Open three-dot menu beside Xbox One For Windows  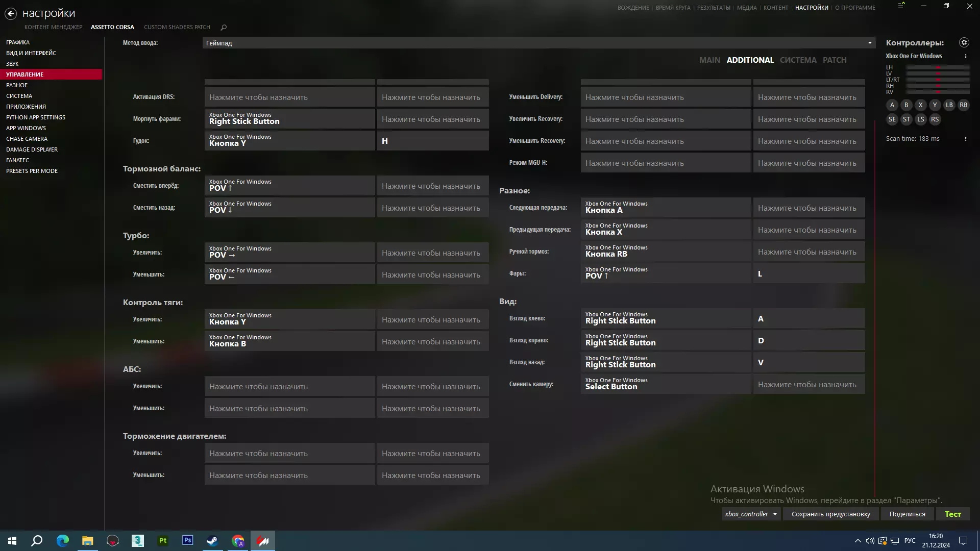click(x=965, y=56)
